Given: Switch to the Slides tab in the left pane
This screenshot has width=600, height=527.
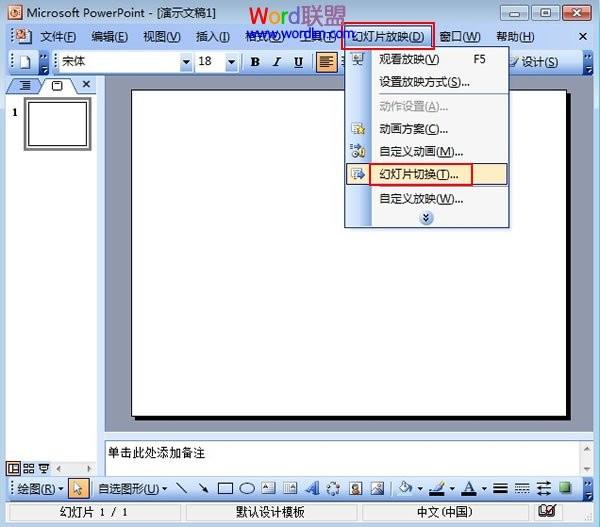Looking at the screenshot, I should pos(57,85).
